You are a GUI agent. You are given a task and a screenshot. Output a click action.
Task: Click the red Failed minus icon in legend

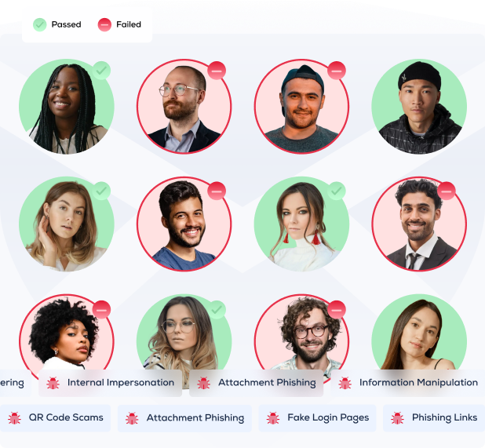pos(104,25)
